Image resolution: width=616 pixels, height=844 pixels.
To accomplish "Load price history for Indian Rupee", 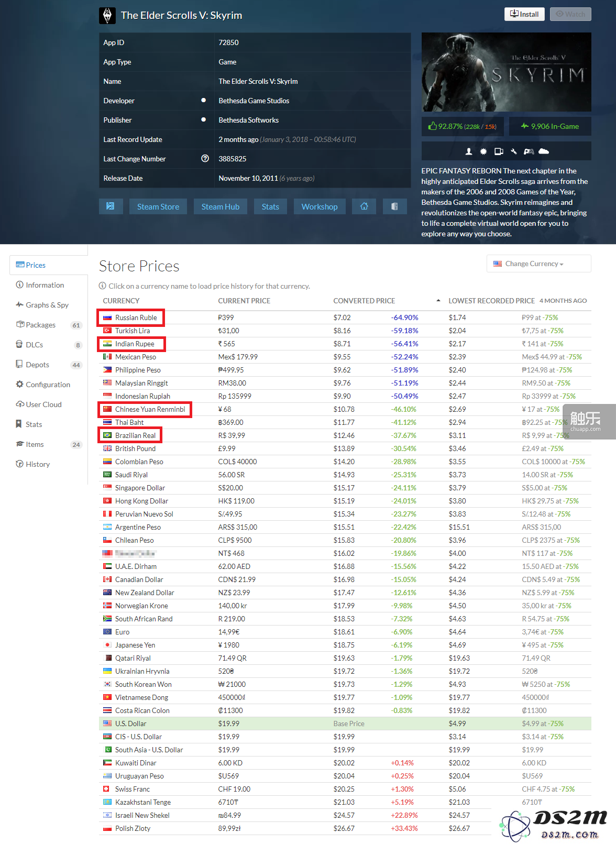I will (135, 344).
